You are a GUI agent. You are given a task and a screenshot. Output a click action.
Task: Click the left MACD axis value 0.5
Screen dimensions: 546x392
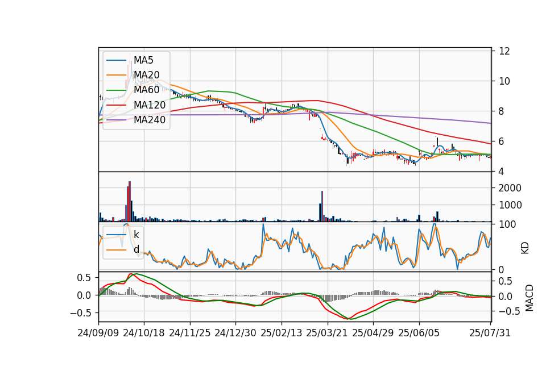point(84,278)
